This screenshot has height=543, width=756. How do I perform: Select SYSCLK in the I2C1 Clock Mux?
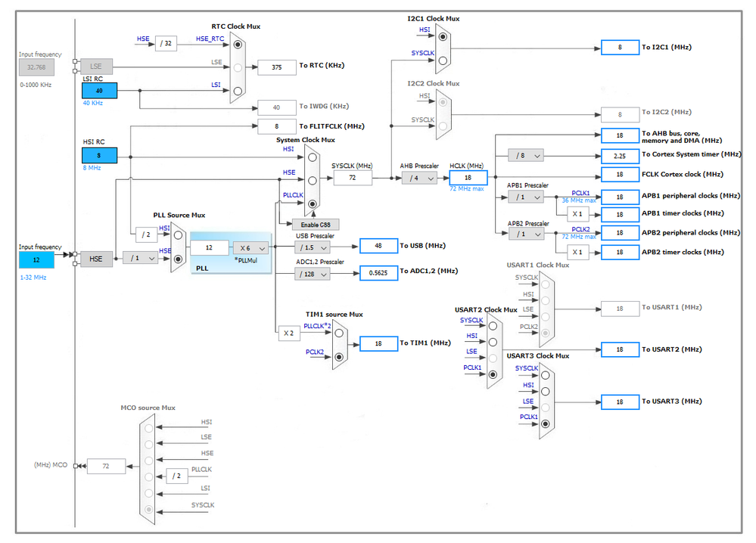(443, 61)
